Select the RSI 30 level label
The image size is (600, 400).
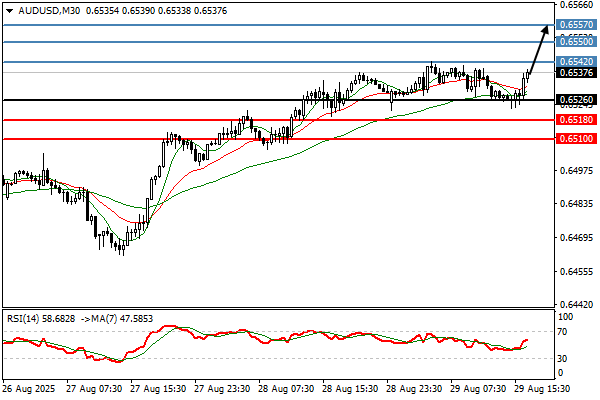point(562,359)
